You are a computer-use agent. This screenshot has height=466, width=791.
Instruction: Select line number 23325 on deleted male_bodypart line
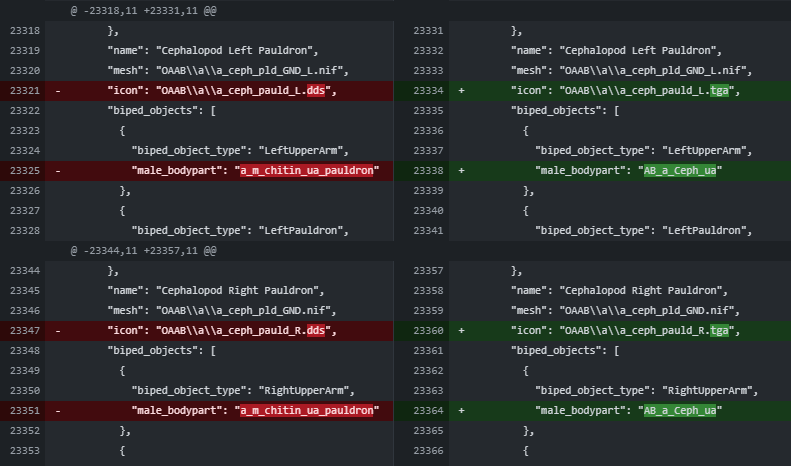(x=25, y=170)
